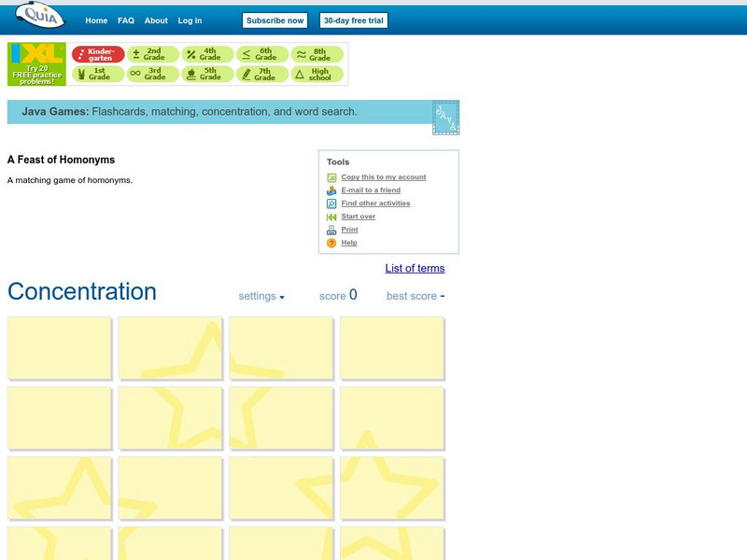The image size is (747, 560).
Task: Flip the third card in the third row
Action: tap(281, 488)
